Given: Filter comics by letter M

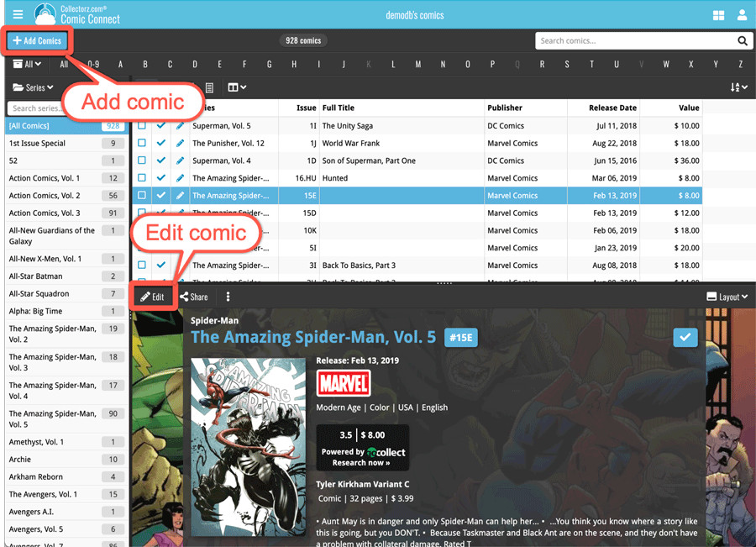Looking at the screenshot, I should [418, 64].
